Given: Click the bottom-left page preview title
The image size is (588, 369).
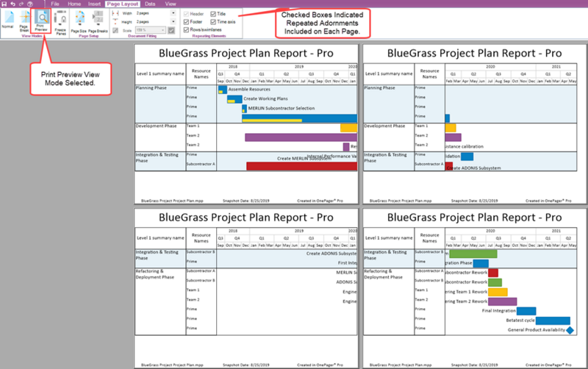Looking at the screenshot, I should point(246,218).
